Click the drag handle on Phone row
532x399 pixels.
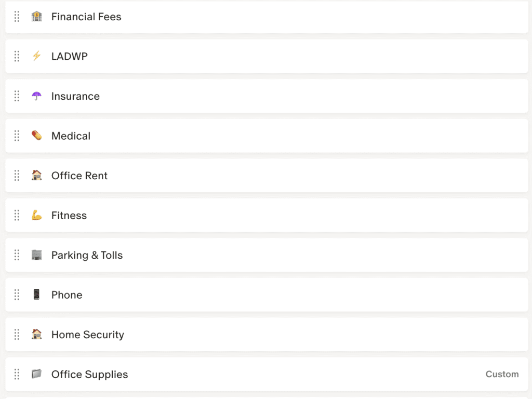[x=17, y=295]
